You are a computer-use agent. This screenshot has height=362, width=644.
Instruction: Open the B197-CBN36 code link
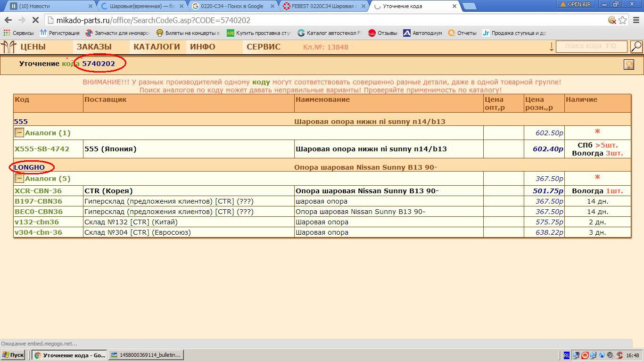[x=39, y=201]
